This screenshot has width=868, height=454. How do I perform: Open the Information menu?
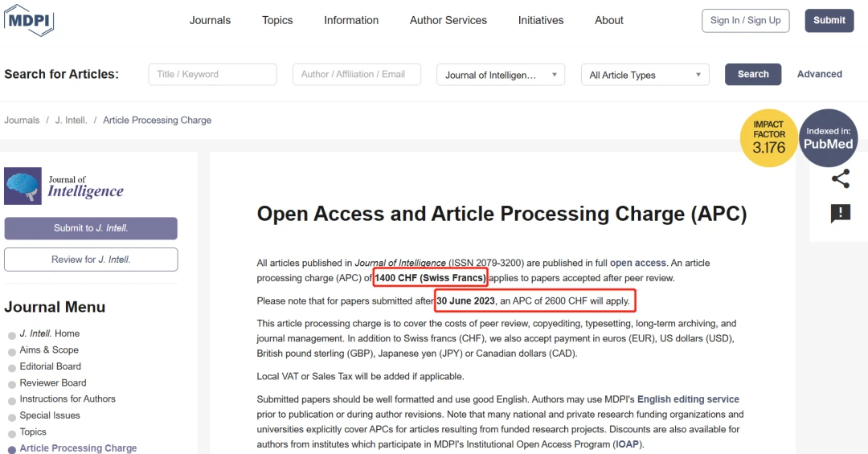click(x=351, y=20)
